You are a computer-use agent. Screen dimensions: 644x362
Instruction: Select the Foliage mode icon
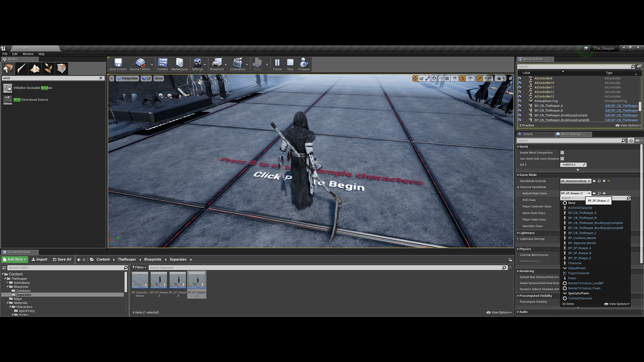coord(48,68)
